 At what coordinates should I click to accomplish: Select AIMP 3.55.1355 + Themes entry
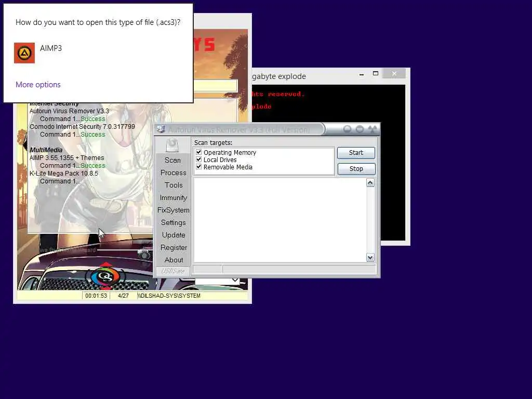[x=67, y=158]
